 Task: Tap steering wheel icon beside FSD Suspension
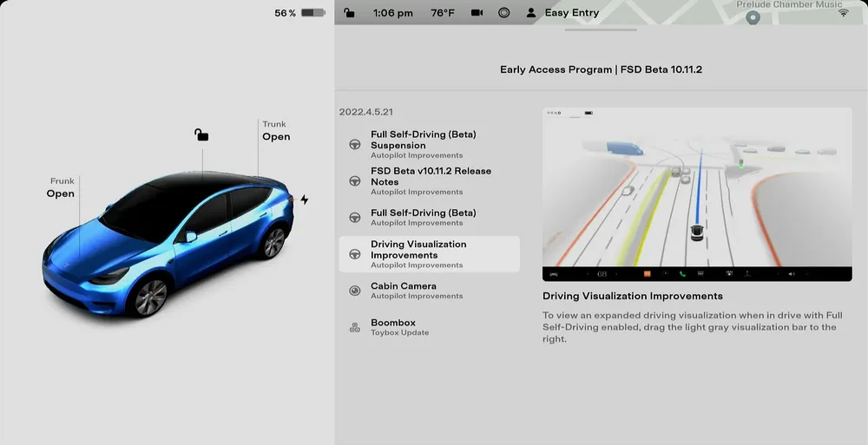coord(355,145)
